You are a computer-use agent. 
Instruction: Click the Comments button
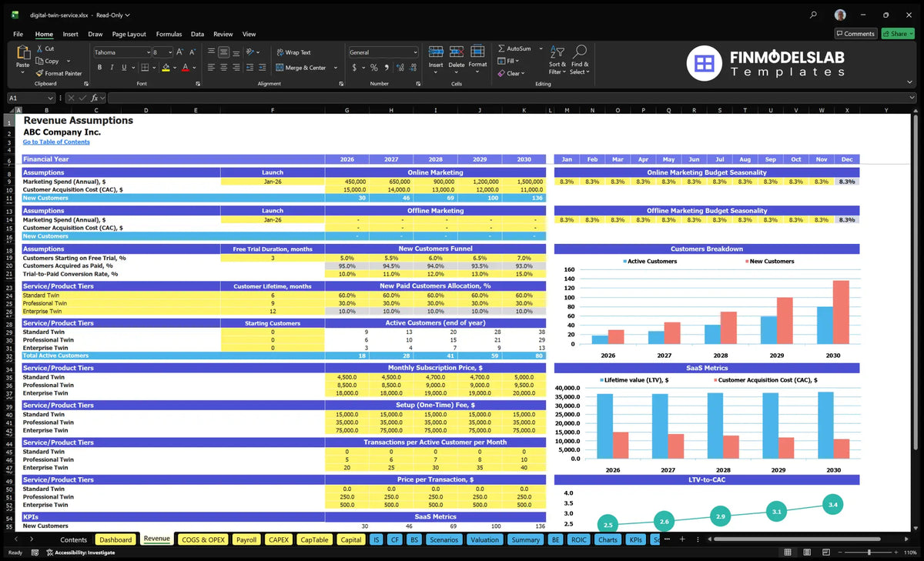click(x=855, y=34)
